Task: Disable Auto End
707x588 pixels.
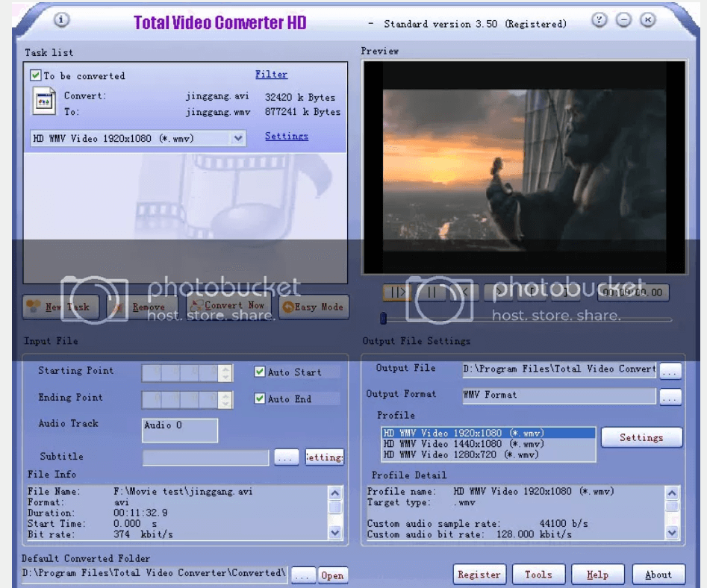Action: tap(259, 398)
